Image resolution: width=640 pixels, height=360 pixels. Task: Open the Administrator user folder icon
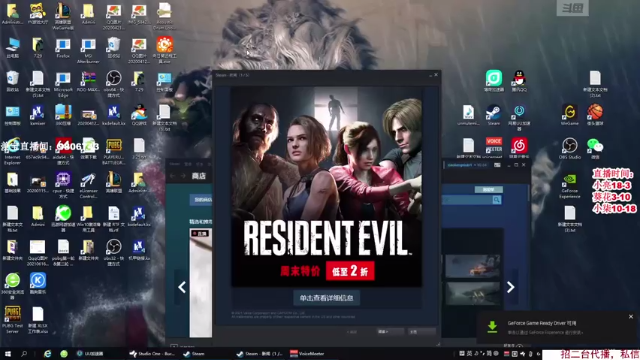pyautogui.click(x=12, y=14)
